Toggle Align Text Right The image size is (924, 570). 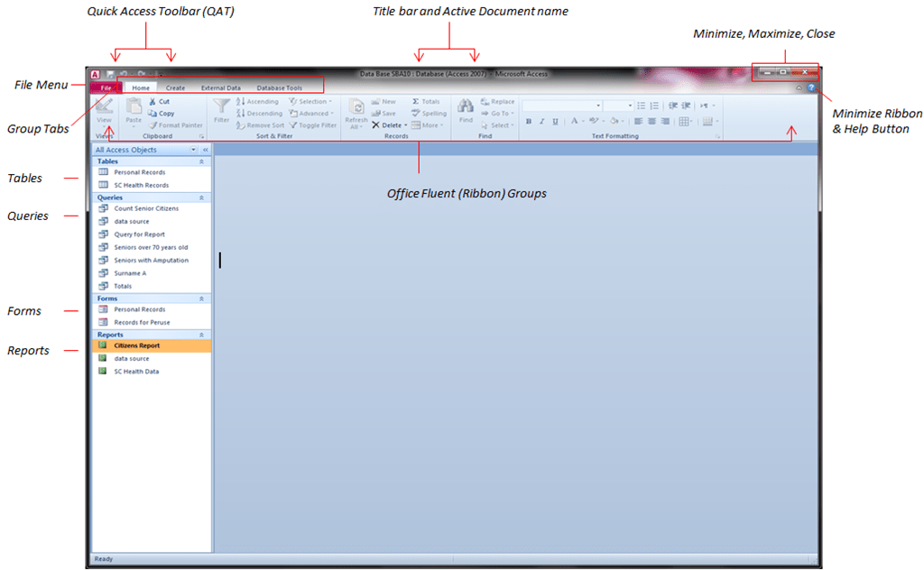click(x=665, y=121)
